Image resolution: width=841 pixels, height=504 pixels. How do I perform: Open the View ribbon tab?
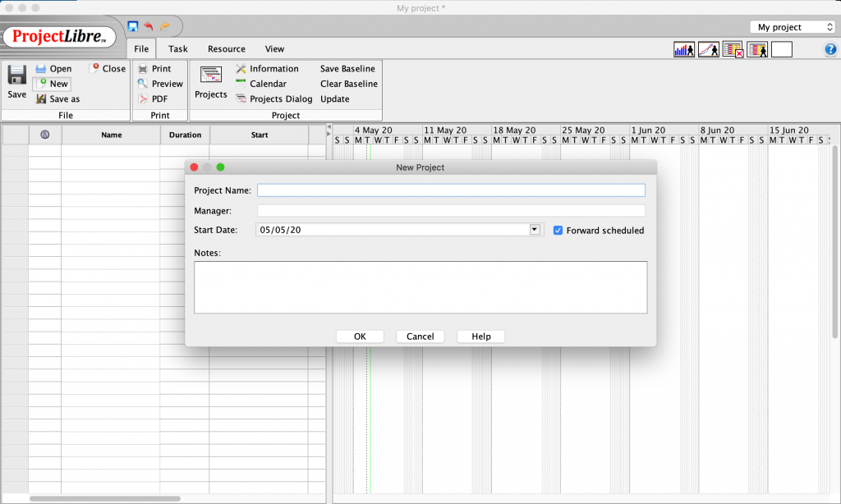click(274, 49)
